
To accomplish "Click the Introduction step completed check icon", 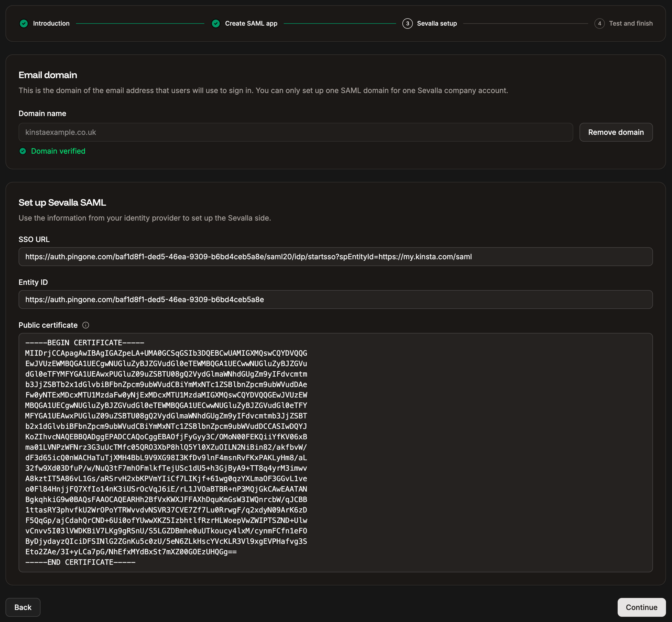I will click(24, 24).
